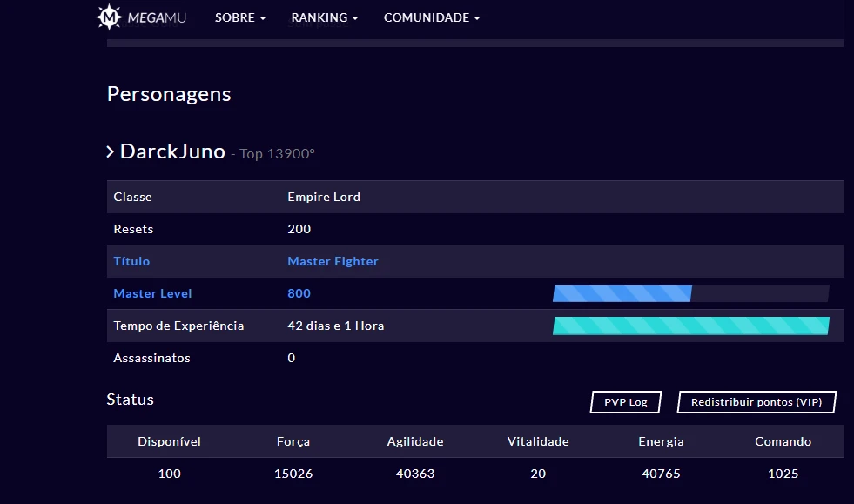Select the Master Level value 800
The height and width of the screenshot is (504, 854).
[x=299, y=293]
